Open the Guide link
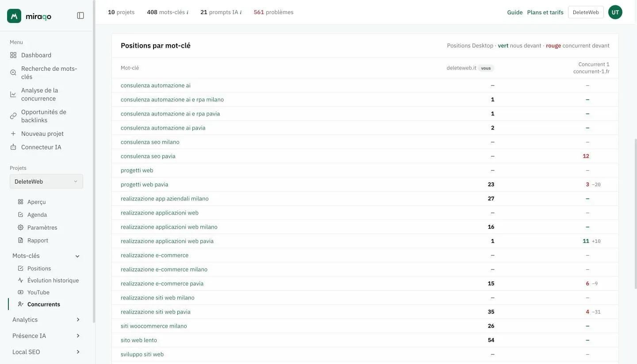This screenshot has height=364, width=637. 515,12
